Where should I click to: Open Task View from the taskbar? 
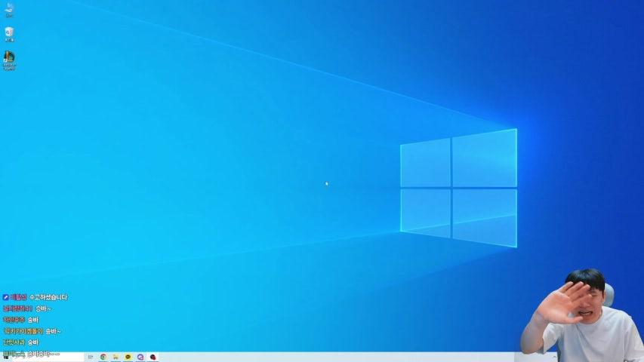point(91,357)
